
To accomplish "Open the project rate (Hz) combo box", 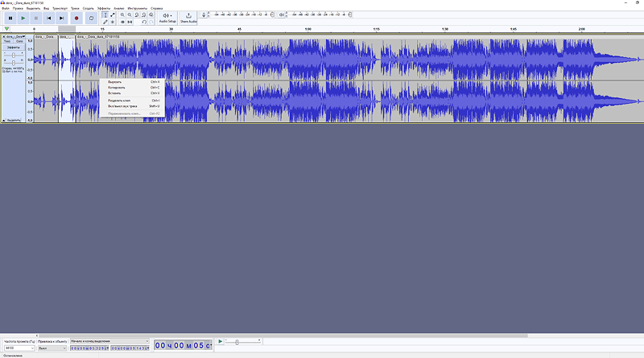I will point(19,348).
